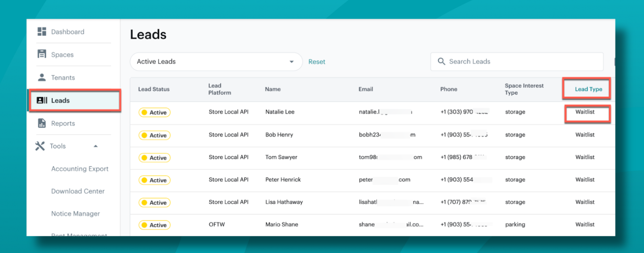
Task: Click Active status badge for Peter Henrick
Action: [154, 180]
